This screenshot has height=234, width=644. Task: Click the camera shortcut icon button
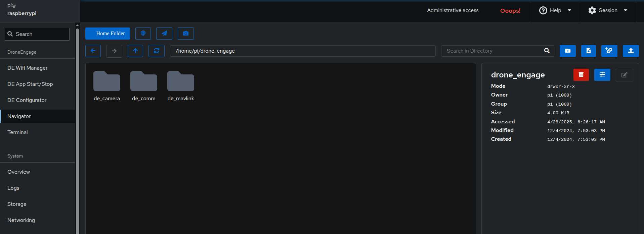(x=186, y=34)
